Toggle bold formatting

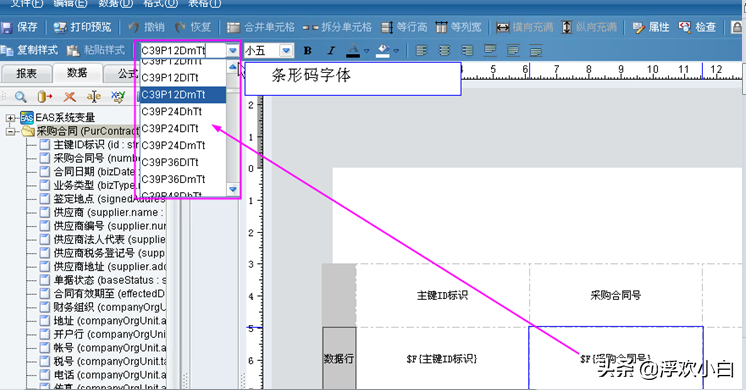[307, 50]
